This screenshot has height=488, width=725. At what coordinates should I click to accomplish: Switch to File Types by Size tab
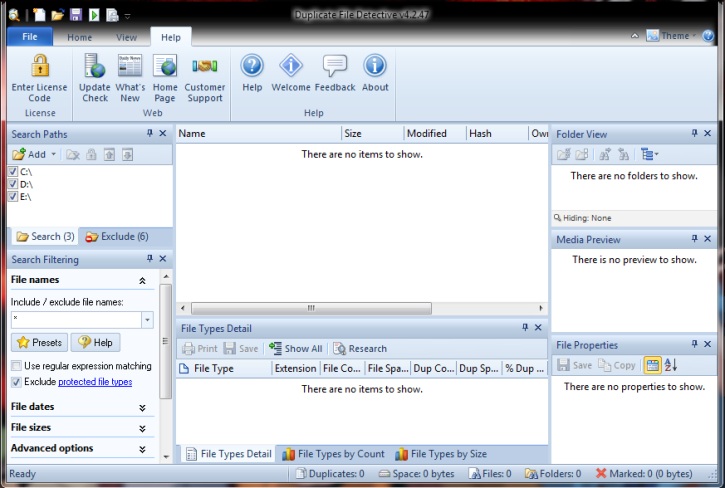(x=441, y=454)
